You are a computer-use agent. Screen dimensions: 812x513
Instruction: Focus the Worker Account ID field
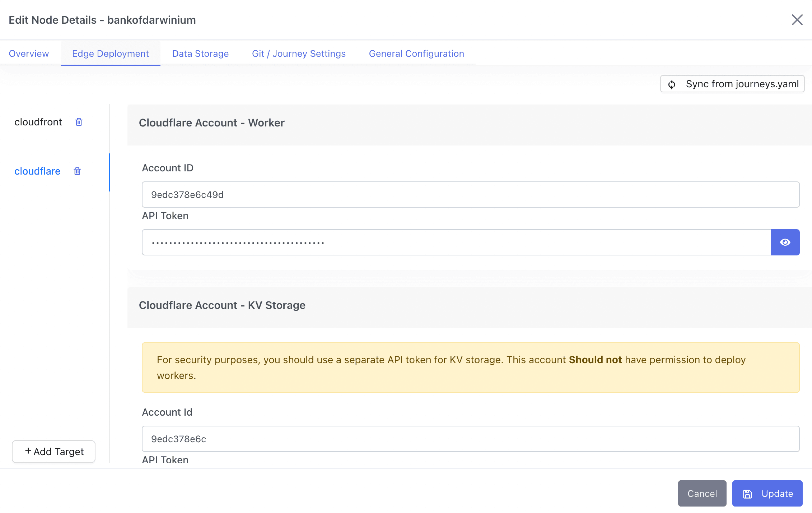point(470,195)
